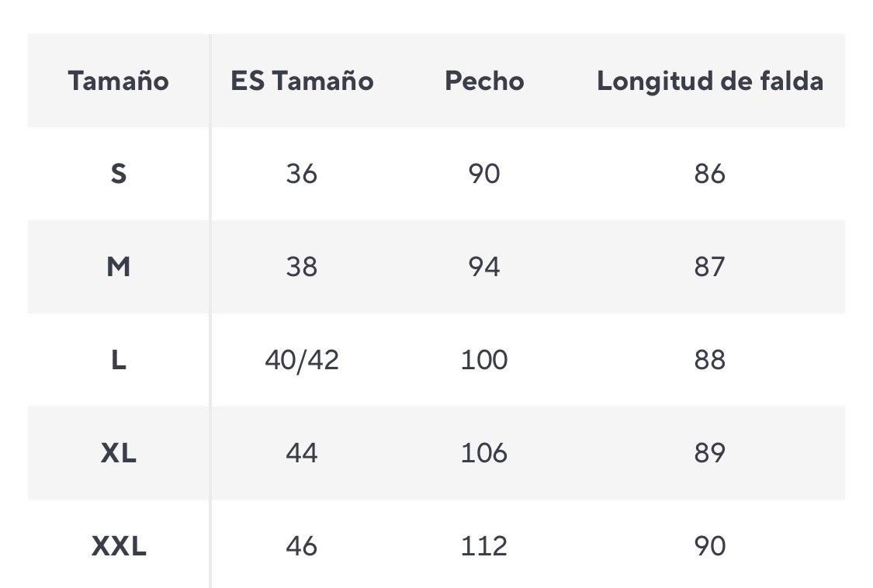Select the ES Tamaño column header
The width and height of the screenshot is (873, 588).
(x=302, y=81)
